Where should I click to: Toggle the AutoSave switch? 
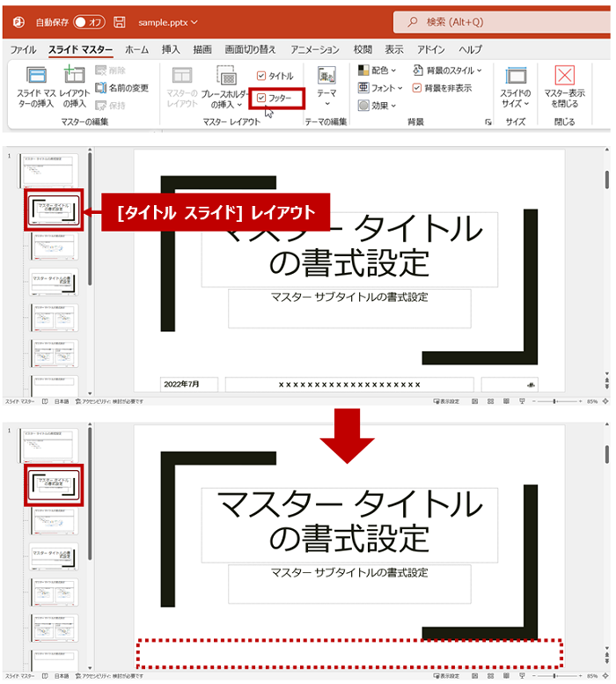pos(89,21)
